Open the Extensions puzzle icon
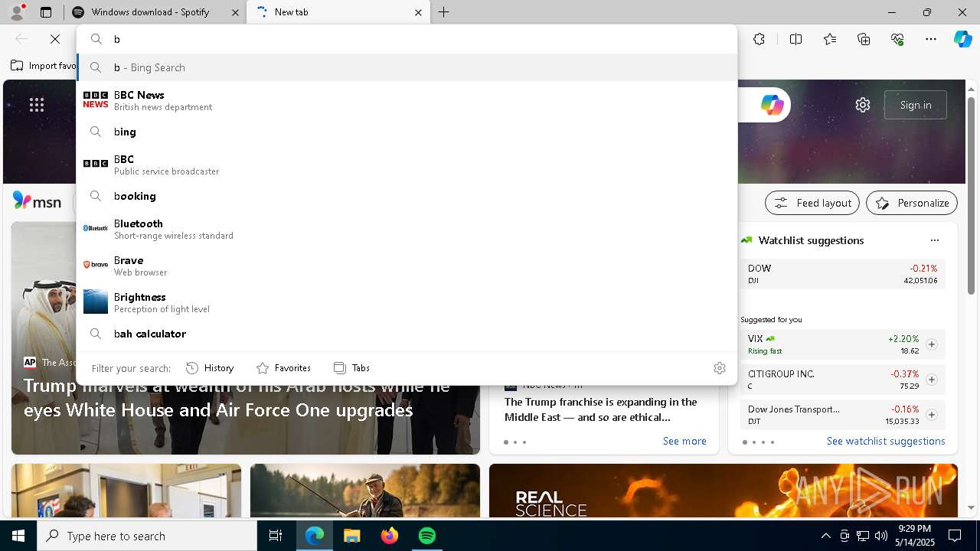Image resolution: width=980 pixels, height=551 pixels. (x=759, y=39)
